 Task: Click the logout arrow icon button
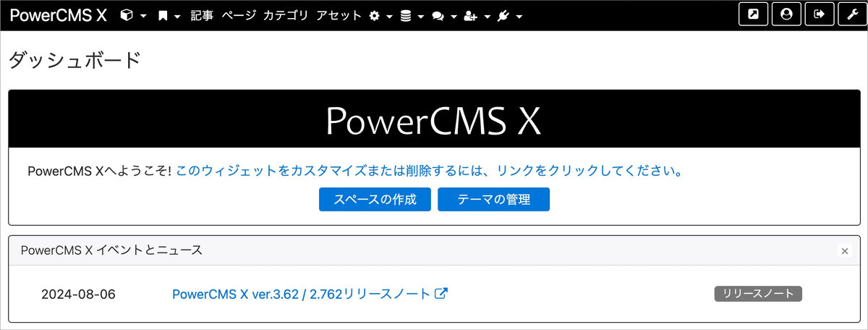click(819, 14)
